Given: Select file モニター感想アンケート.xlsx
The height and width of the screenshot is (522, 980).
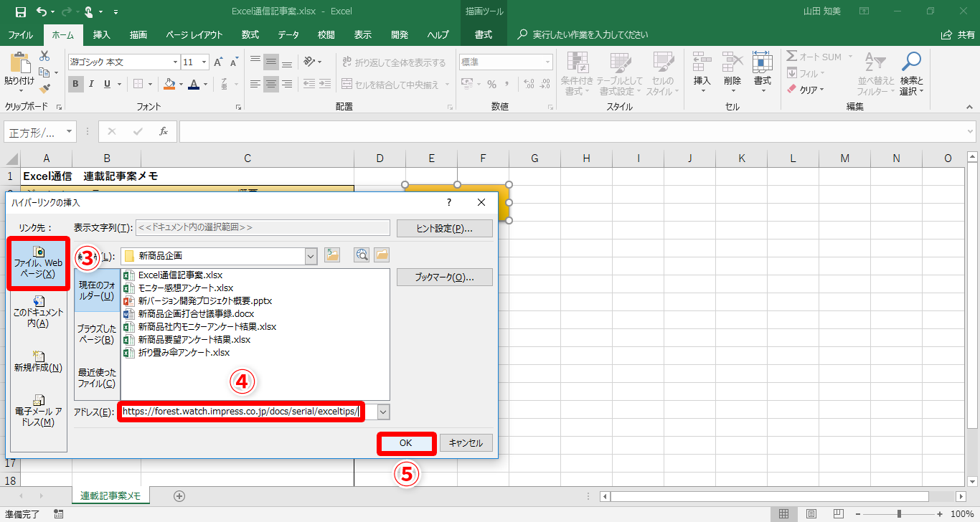Looking at the screenshot, I should 179,288.
